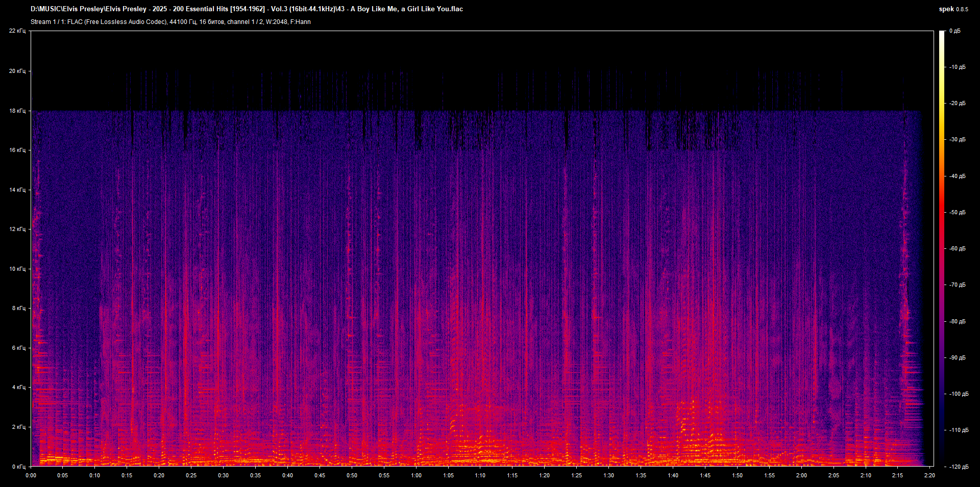The image size is (980, 487).
Task: Click the 2:00 time axis marker
Action: [x=801, y=475]
